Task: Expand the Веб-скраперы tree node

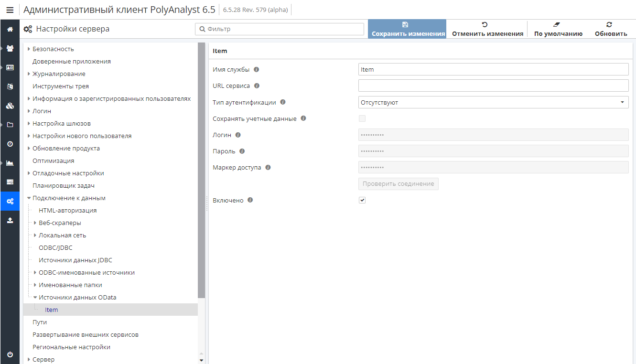Action: (x=35, y=223)
